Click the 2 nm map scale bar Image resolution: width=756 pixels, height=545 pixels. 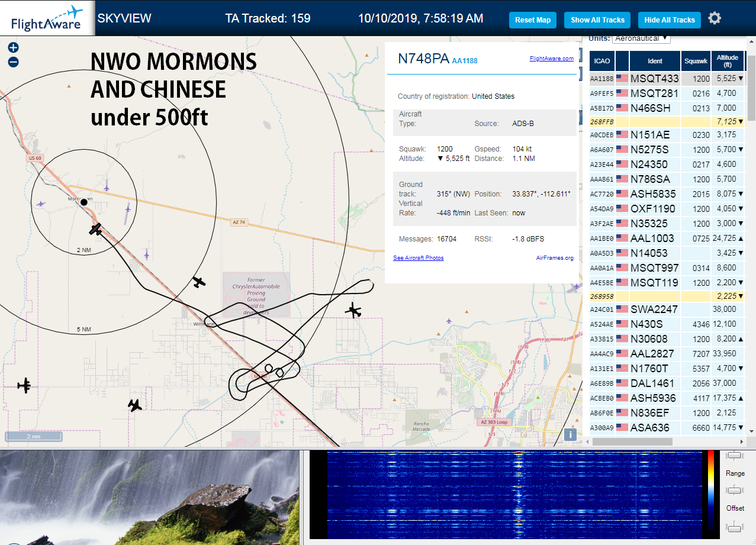[x=34, y=437]
